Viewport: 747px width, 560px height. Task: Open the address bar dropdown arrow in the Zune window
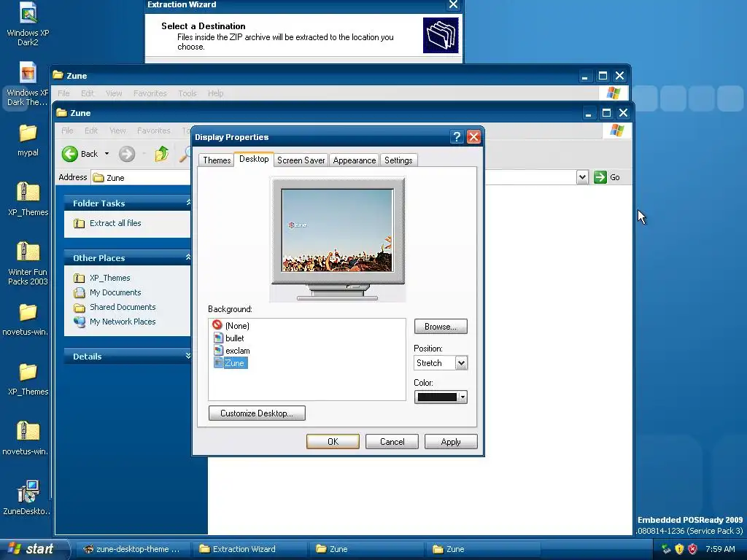coord(582,177)
